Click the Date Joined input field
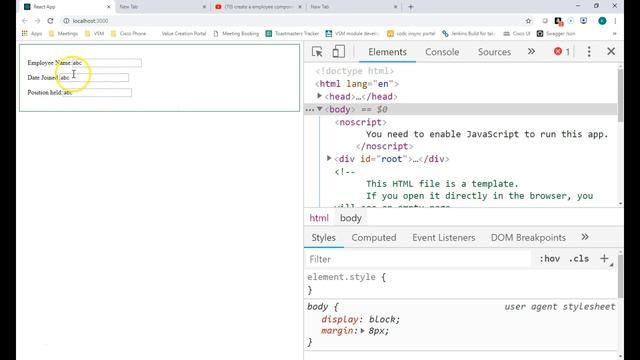The width and height of the screenshot is (640, 360). [x=94, y=78]
